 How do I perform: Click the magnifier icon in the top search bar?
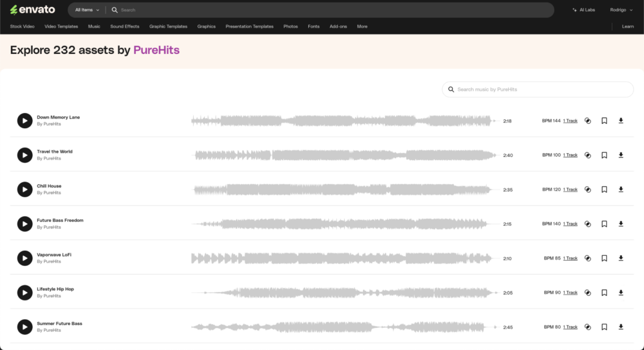point(114,10)
